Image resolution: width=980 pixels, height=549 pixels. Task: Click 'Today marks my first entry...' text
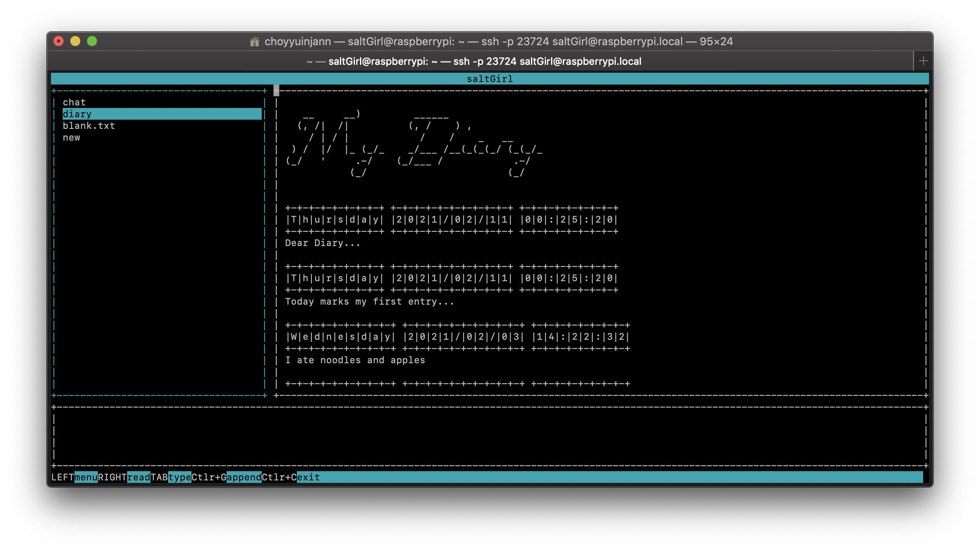[369, 302]
